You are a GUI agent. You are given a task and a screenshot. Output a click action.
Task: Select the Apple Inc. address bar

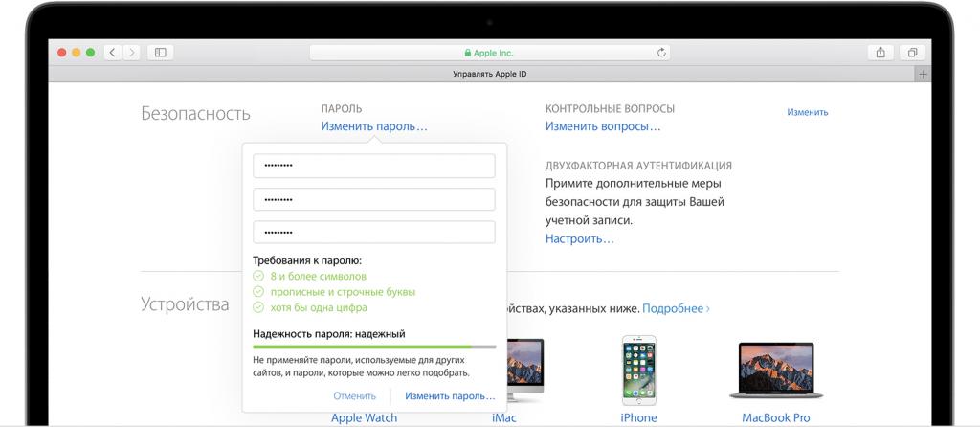point(489,54)
